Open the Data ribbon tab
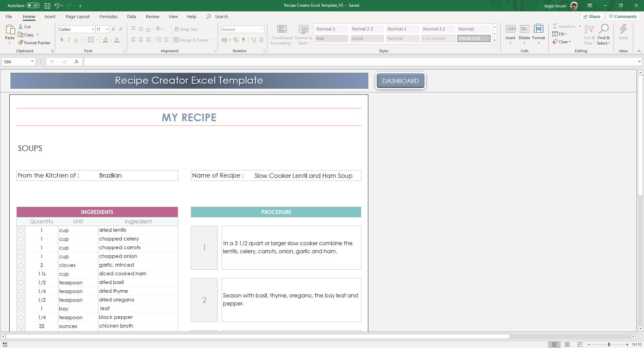Image resolution: width=644 pixels, height=348 pixels. tap(131, 16)
